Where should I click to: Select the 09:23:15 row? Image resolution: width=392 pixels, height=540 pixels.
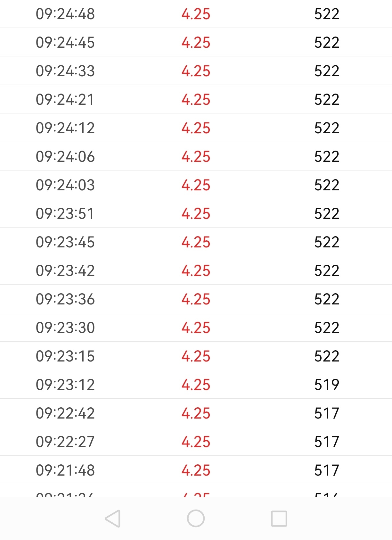[x=196, y=356]
